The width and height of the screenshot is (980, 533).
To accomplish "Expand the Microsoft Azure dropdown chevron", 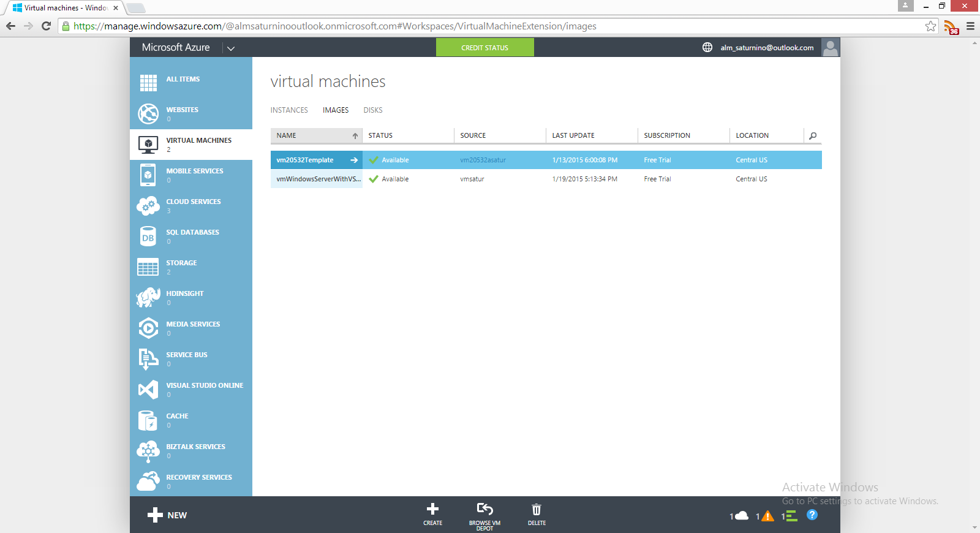I will (231, 48).
